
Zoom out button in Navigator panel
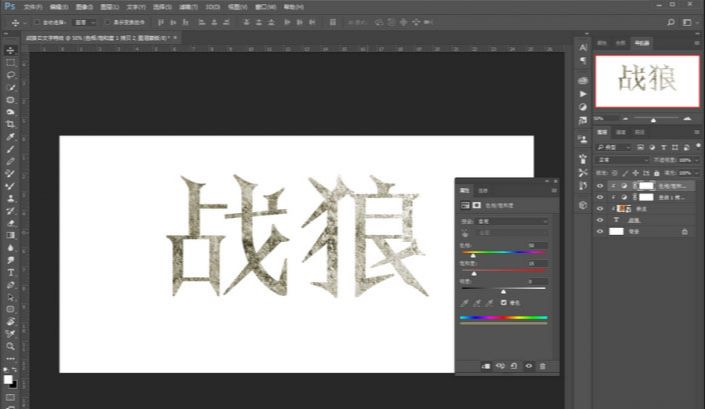pos(625,119)
